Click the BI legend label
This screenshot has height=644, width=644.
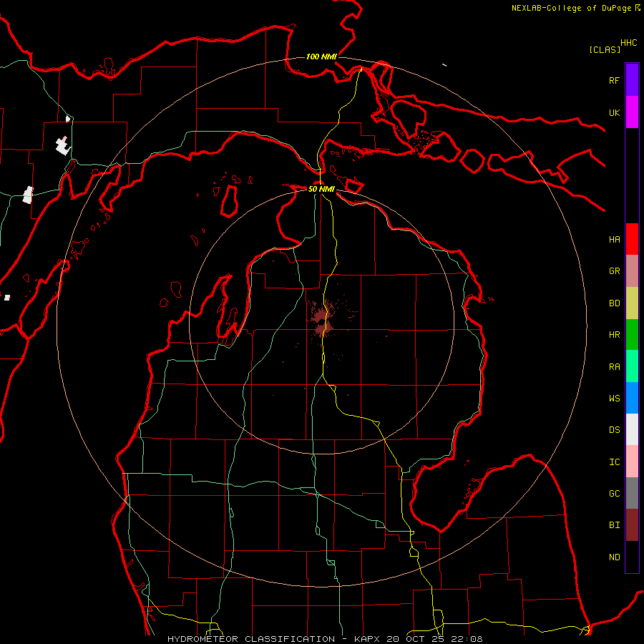(614, 525)
